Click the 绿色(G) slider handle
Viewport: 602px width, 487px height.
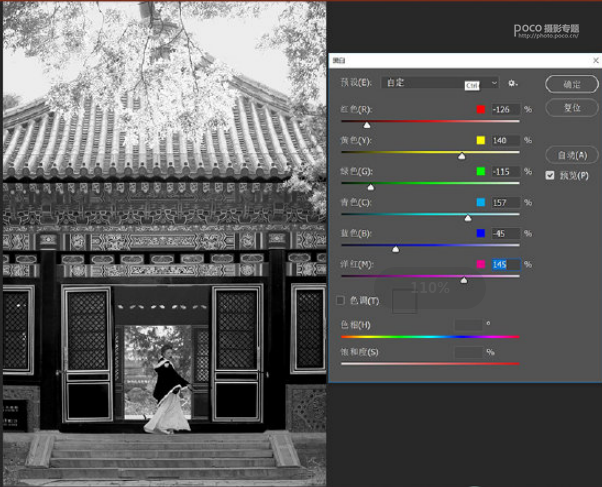coord(370,187)
